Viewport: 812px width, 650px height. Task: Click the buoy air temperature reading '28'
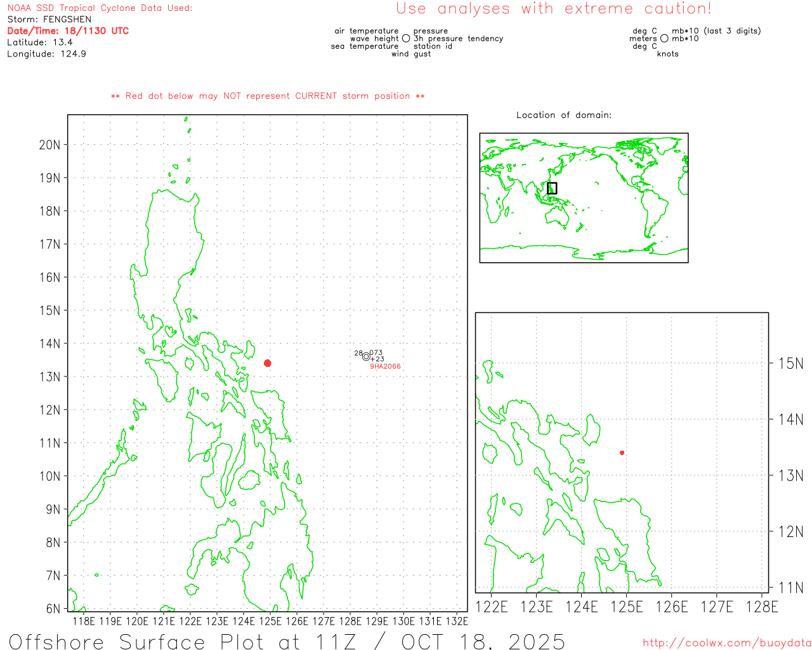(x=358, y=353)
